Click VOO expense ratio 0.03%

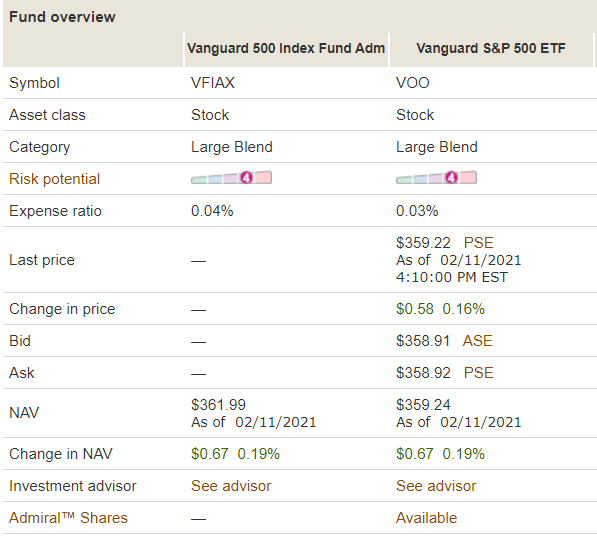pyautogui.click(x=417, y=211)
